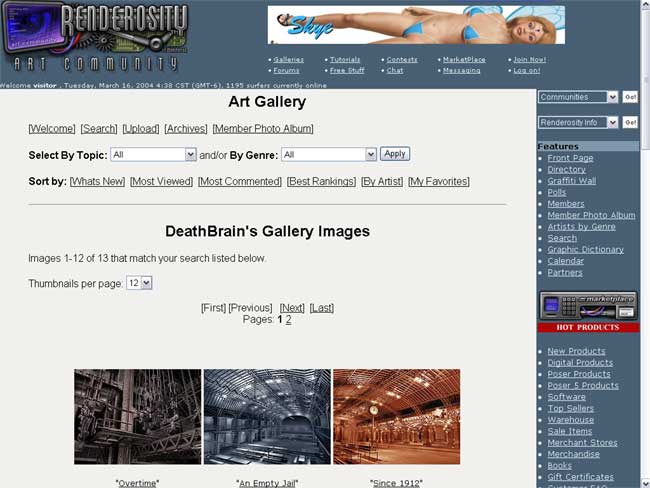Viewport: 650px width, 488px height.
Task: Open the MarketPlace header menu item
Action: pos(464,60)
